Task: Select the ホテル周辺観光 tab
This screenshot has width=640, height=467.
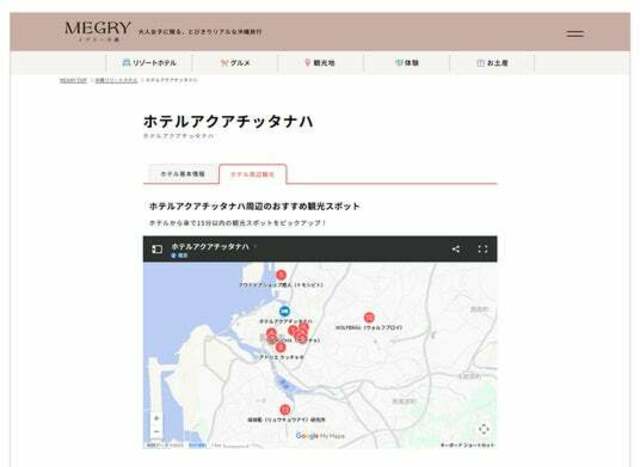Action: point(253,174)
